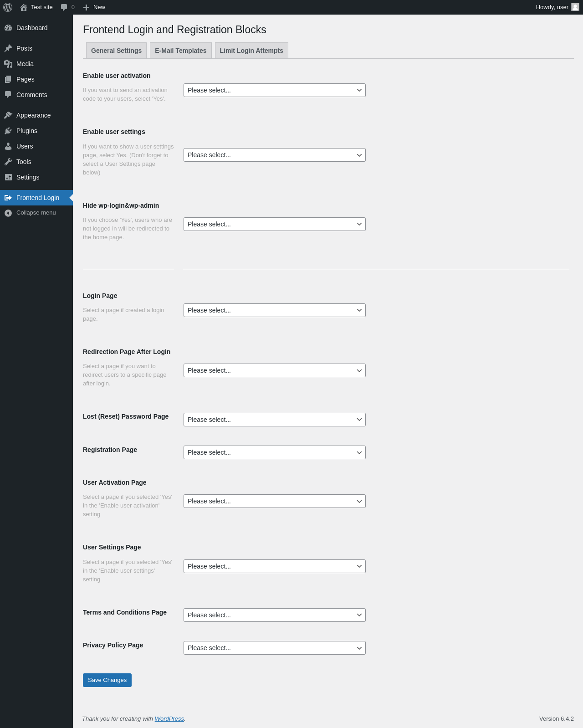Click the WordPress logo icon
Viewport: 583px width, 728px height.
click(x=8, y=7)
